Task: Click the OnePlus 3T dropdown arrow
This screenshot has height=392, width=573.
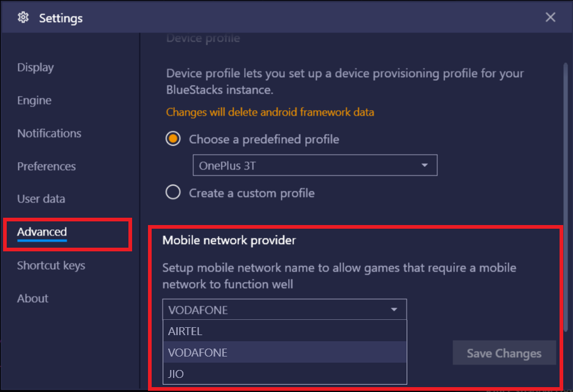Action: (x=424, y=165)
